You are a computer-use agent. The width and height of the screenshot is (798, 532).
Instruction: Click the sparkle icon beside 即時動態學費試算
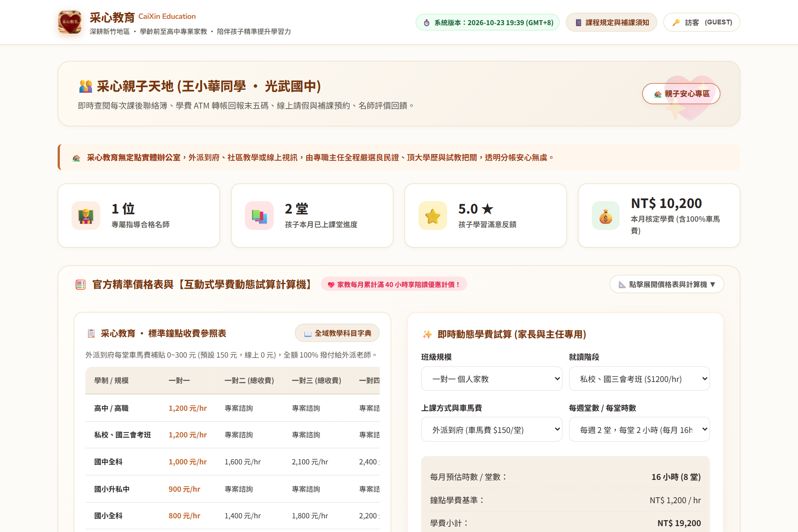tap(427, 334)
